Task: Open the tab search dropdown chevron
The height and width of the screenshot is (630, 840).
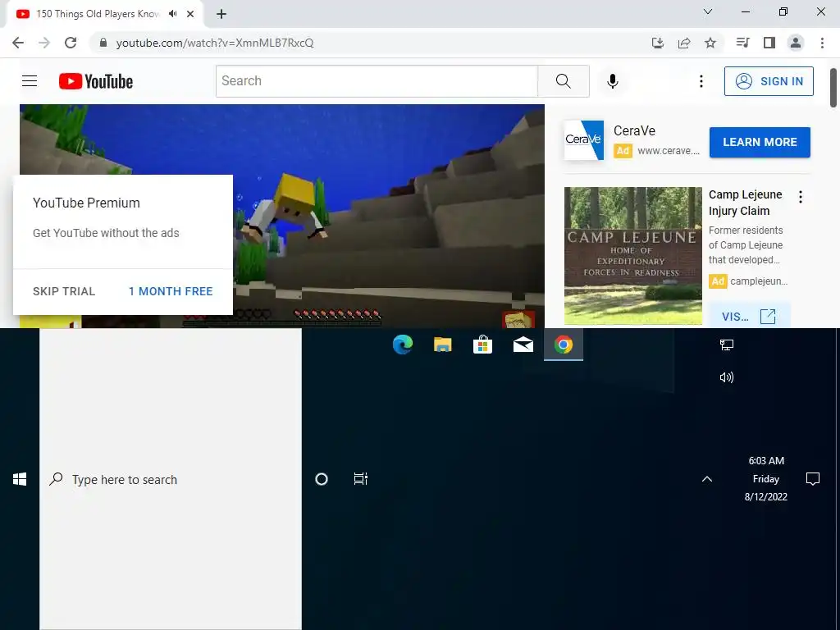Action: pos(708,11)
